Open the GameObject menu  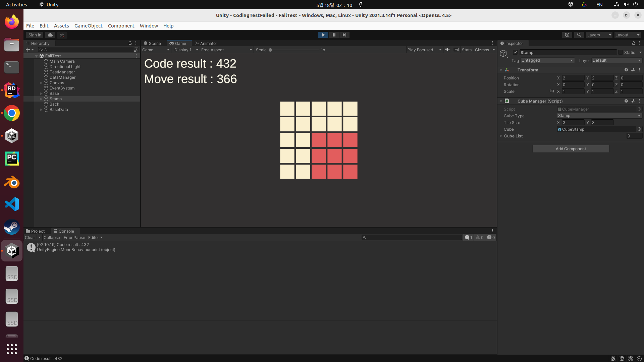88,26
